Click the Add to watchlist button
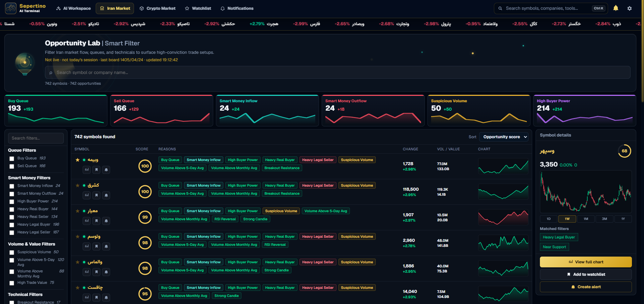This screenshot has width=644, height=304. [x=586, y=274]
